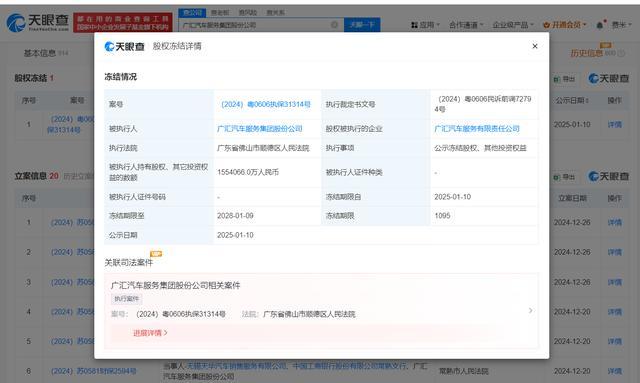Click the VIP crown icon beside 开通会员

tap(546, 25)
